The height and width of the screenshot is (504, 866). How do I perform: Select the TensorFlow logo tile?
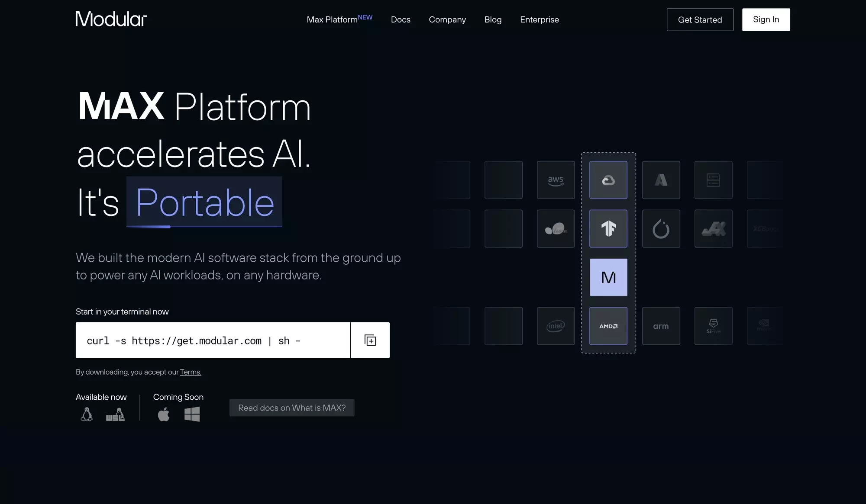pyautogui.click(x=608, y=229)
